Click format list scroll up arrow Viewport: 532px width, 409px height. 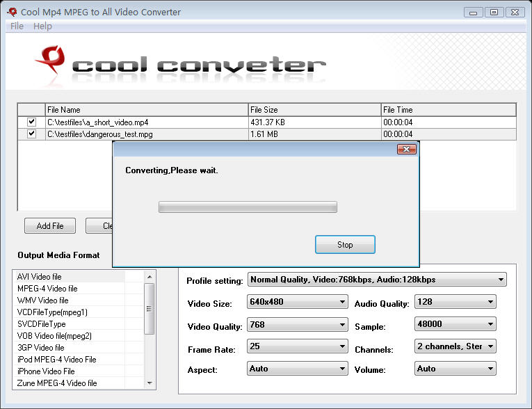tap(150, 277)
